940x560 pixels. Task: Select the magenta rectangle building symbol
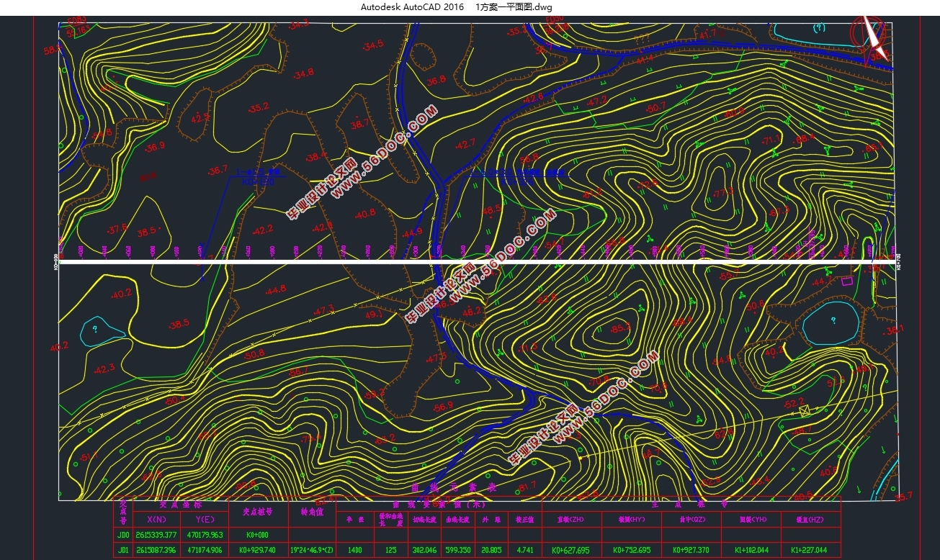pos(847,281)
